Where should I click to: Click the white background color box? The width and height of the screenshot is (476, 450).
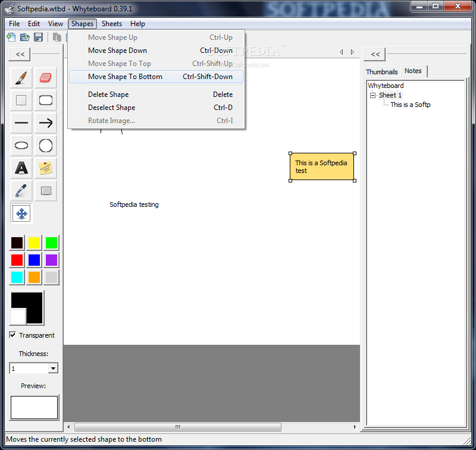[x=18, y=316]
